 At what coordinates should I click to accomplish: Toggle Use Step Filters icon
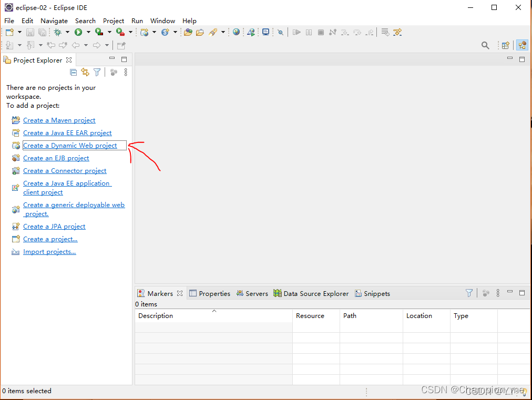click(397, 32)
